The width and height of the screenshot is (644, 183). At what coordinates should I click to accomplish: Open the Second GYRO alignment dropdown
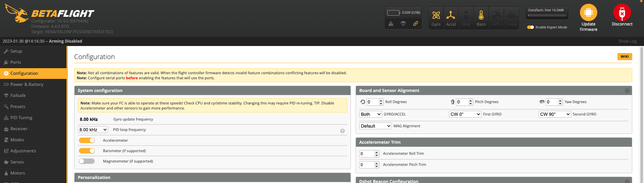pyautogui.click(x=555, y=114)
